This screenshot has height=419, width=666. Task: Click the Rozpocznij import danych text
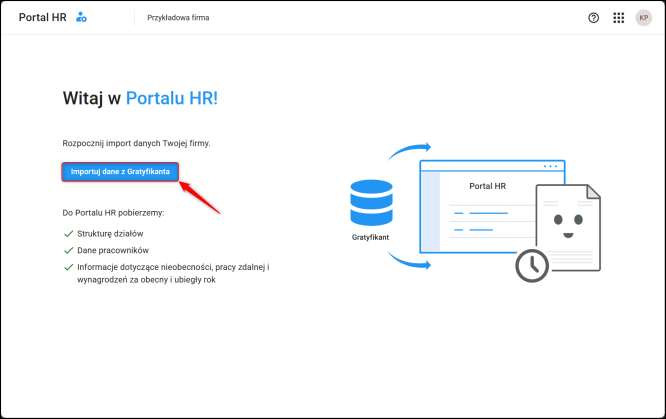(x=136, y=144)
